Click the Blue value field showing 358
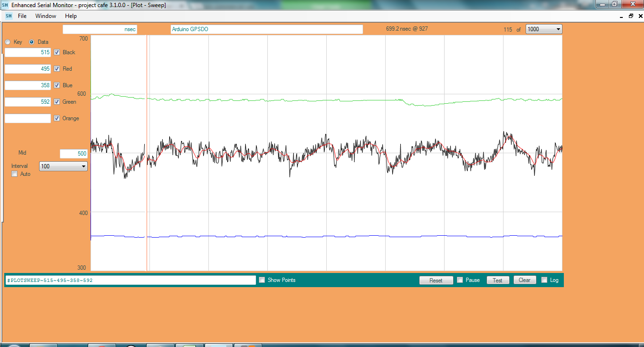Image resolution: width=644 pixels, height=347 pixels. click(x=27, y=85)
